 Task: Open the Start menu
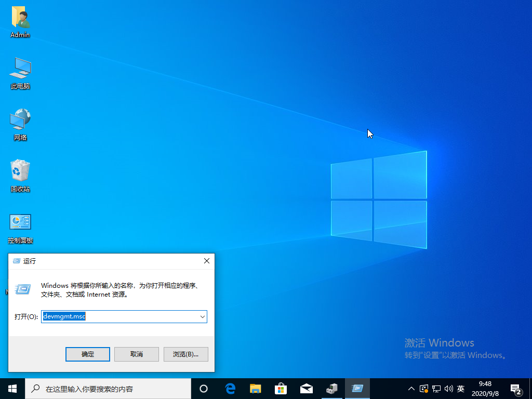point(11,388)
